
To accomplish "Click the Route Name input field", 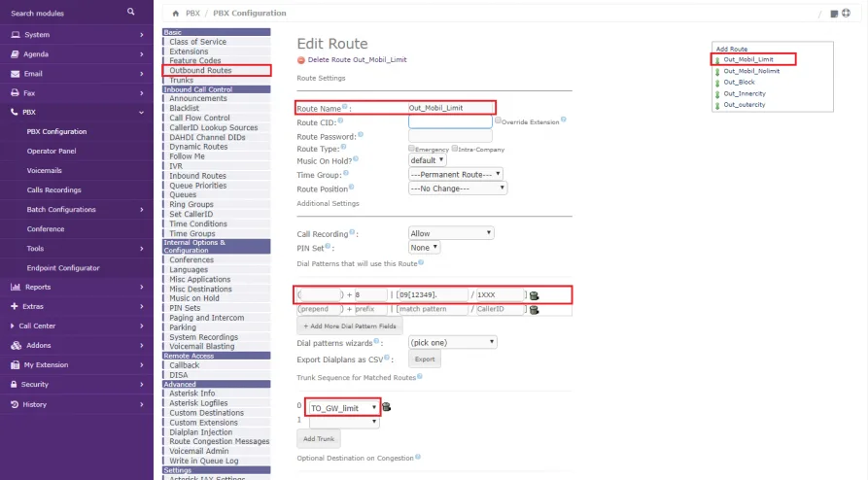I will [450, 108].
